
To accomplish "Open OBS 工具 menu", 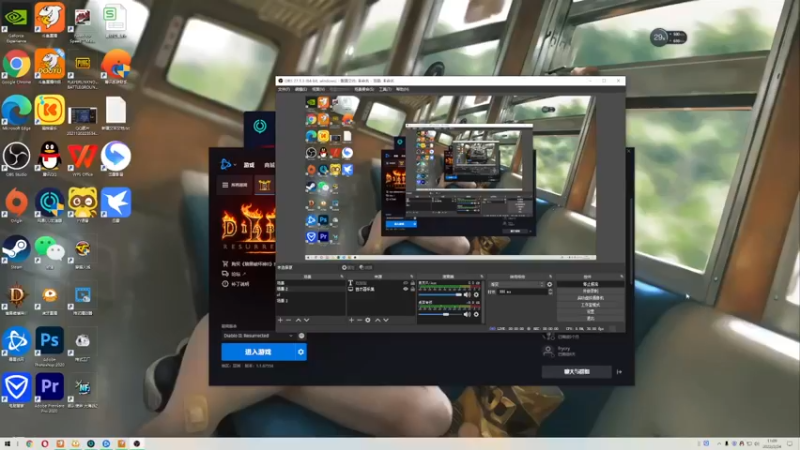I will pyautogui.click(x=385, y=89).
